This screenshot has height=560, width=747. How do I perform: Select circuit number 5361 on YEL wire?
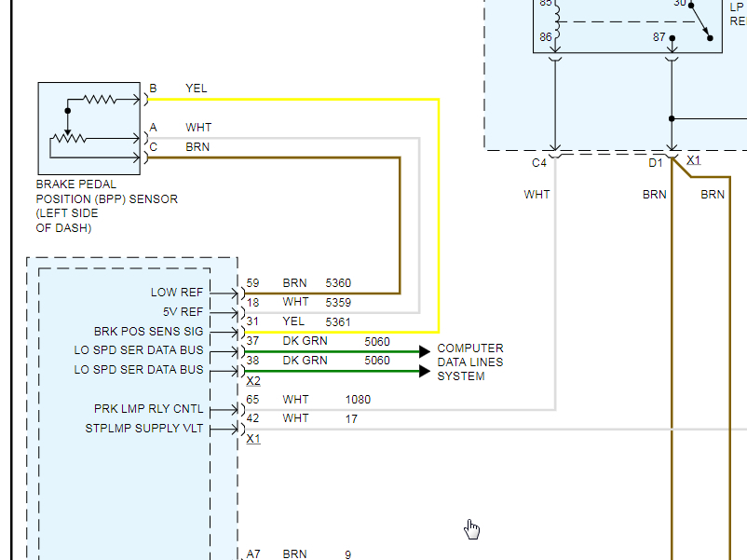point(338,321)
